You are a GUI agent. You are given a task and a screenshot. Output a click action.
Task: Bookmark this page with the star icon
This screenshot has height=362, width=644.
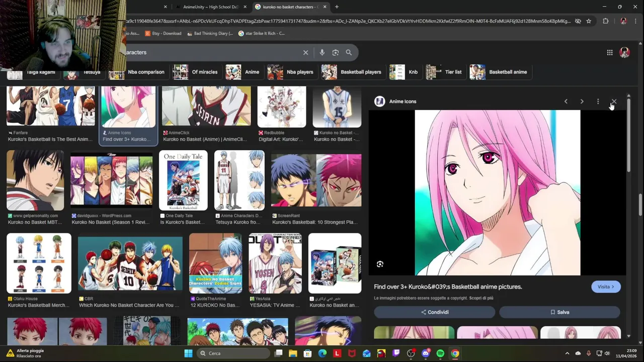[589, 21]
